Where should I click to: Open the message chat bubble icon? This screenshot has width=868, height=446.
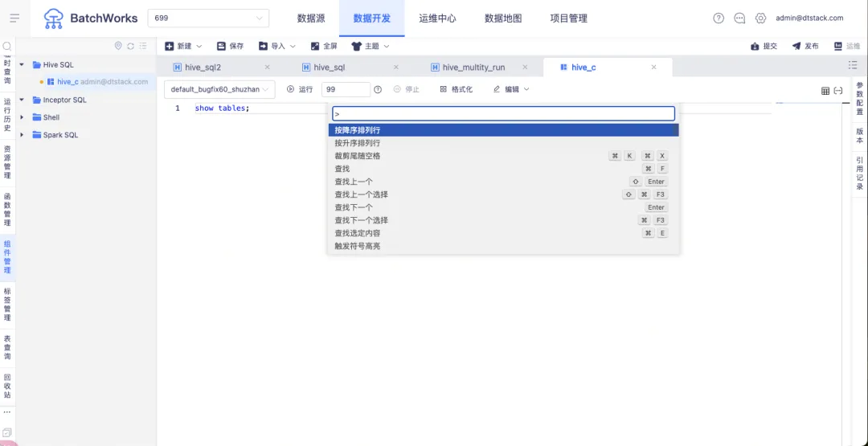739,18
